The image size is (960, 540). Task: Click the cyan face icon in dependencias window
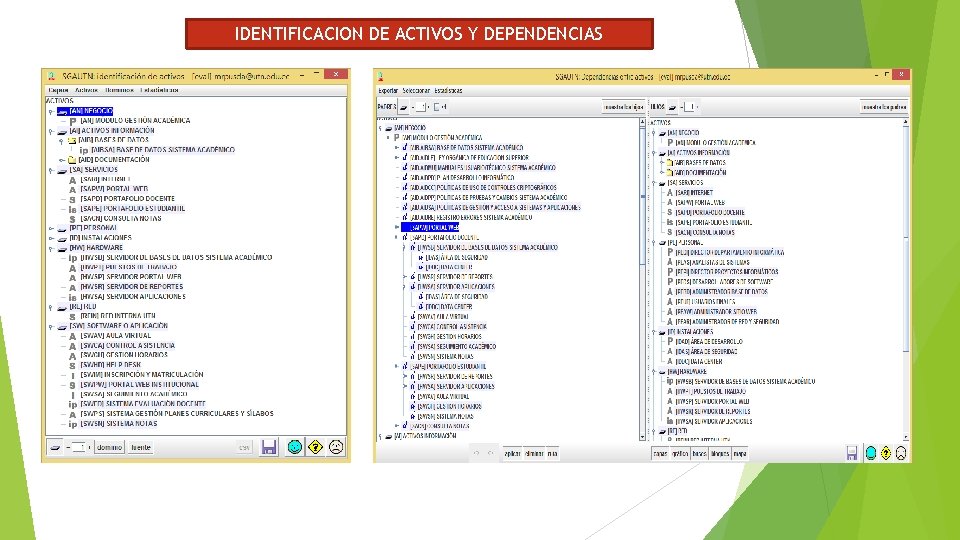(871, 453)
